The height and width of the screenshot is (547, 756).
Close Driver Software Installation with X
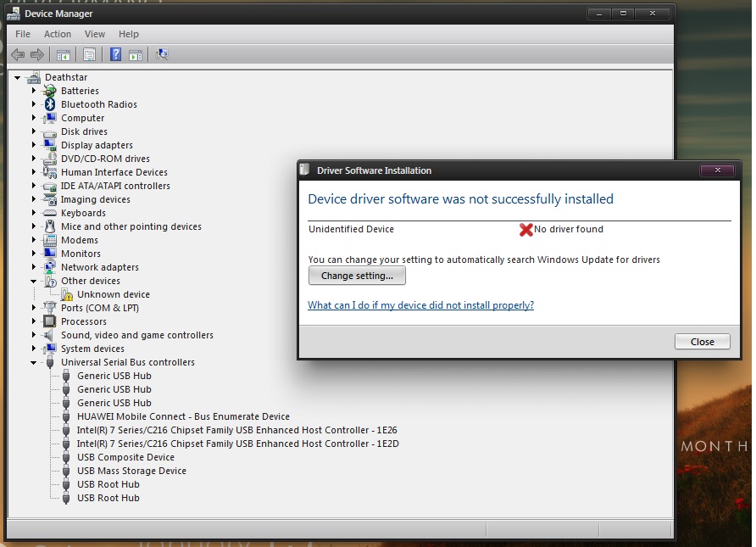[717, 170]
